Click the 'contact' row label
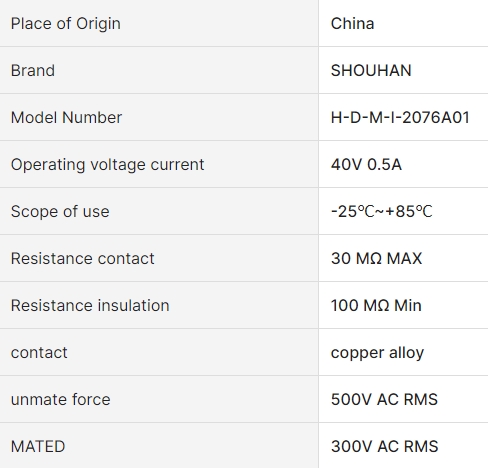 click(39, 353)
